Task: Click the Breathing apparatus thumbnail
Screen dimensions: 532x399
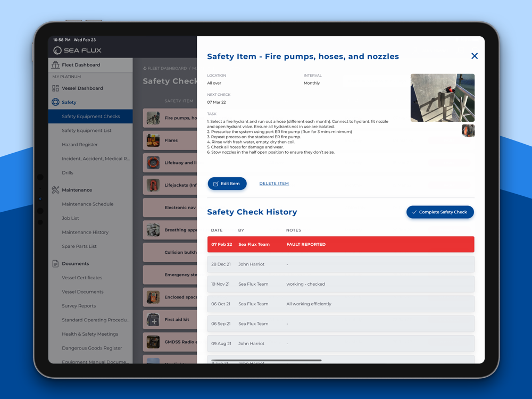Action: [x=153, y=230]
